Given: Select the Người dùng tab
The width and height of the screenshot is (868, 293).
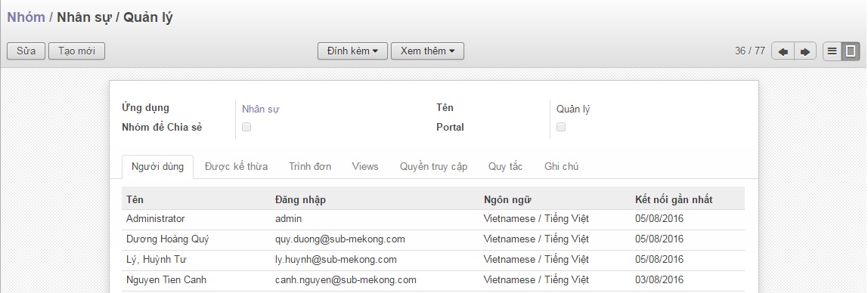Looking at the screenshot, I should click(158, 166).
